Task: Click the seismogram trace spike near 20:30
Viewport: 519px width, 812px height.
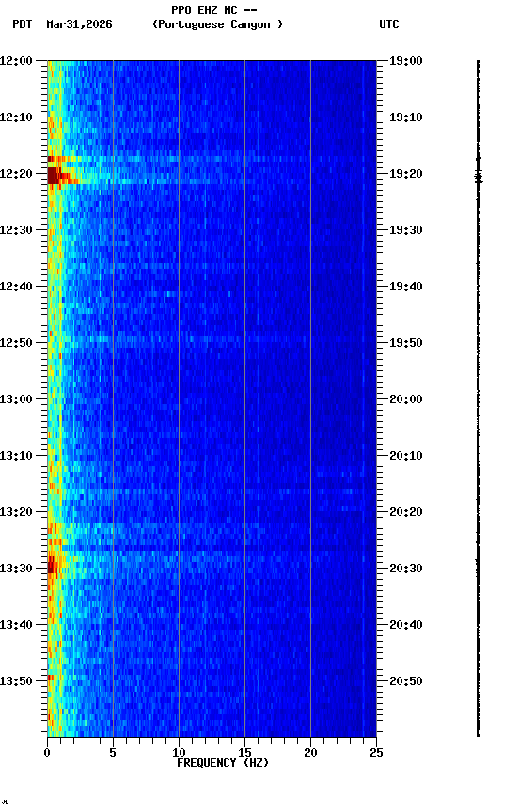Action: pyautogui.click(x=478, y=566)
